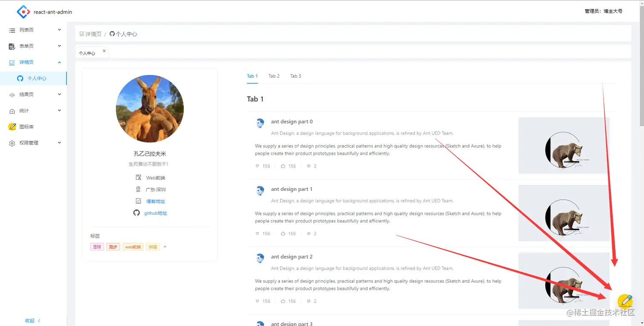Click the GitHub icon in breadcrumb 个人中心

112,34
